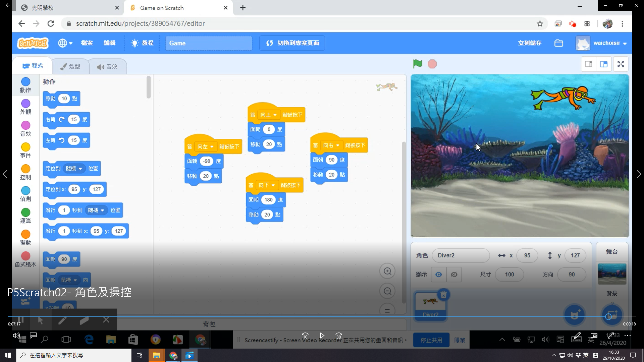Open 隨機 dropdown in 定位到 block
The image size is (644, 362).
point(74,168)
